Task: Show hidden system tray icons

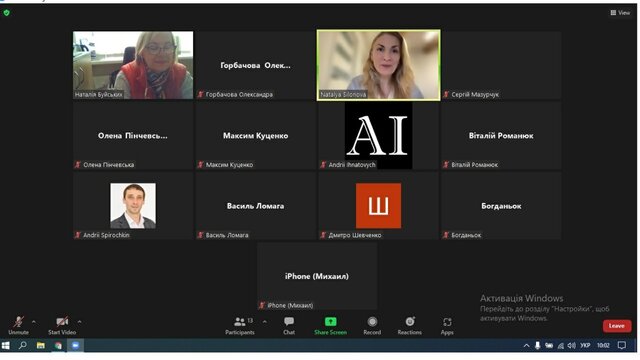Action: pos(527,346)
